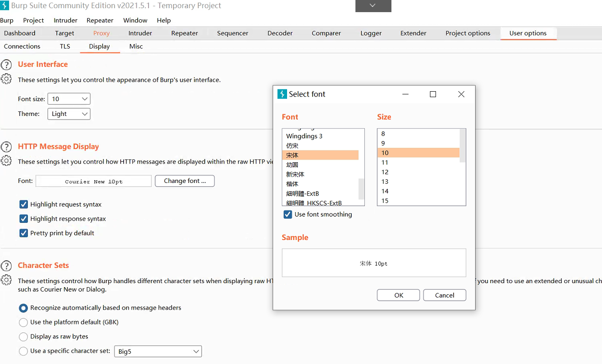
Task: Disable Pretty print by default
Action: (24, 233)
